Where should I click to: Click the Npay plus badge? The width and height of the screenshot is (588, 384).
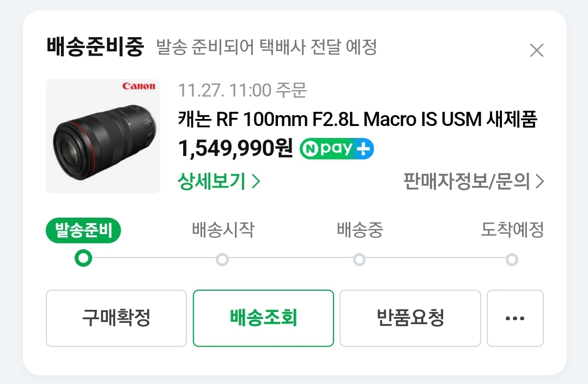coord(337,148)
